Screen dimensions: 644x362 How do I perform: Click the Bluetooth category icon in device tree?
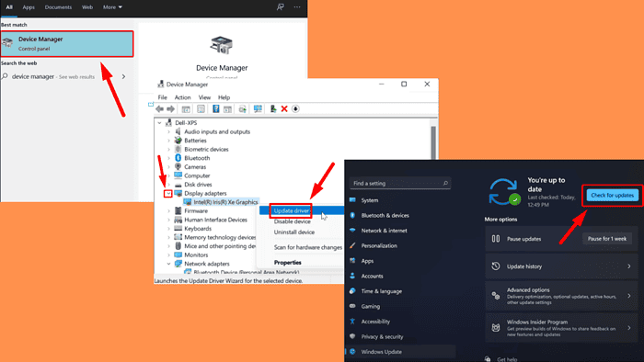point(178,158)
